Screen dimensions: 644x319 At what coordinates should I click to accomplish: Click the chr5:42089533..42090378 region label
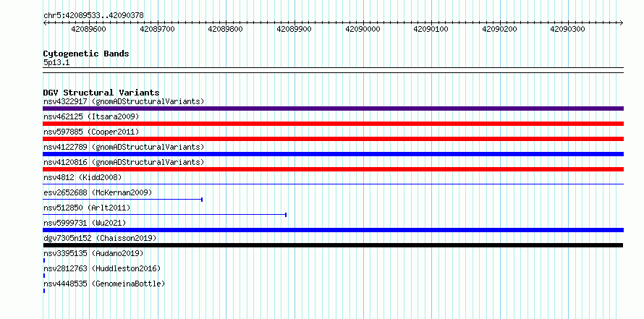(x=93, y=16)
